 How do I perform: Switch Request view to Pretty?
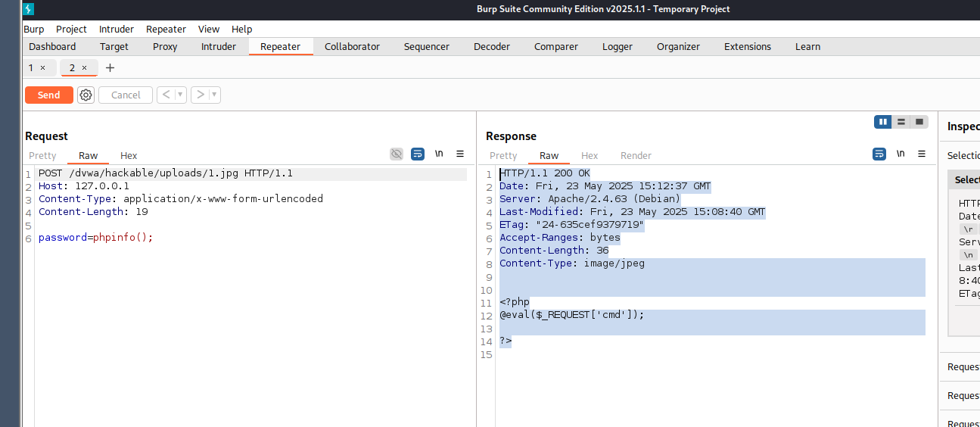tap(42, 155)
